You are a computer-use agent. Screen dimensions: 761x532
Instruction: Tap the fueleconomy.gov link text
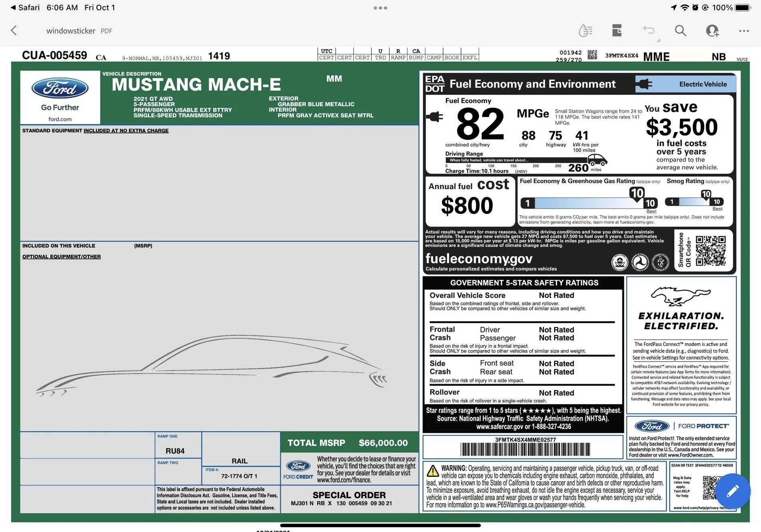[479, 258]
